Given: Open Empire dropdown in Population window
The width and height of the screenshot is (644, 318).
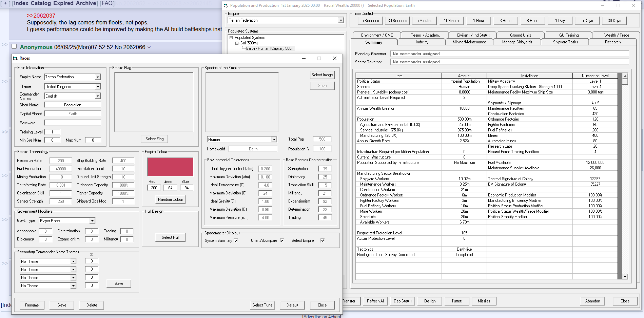Looking at the screenshot, I should coord(341,20).
